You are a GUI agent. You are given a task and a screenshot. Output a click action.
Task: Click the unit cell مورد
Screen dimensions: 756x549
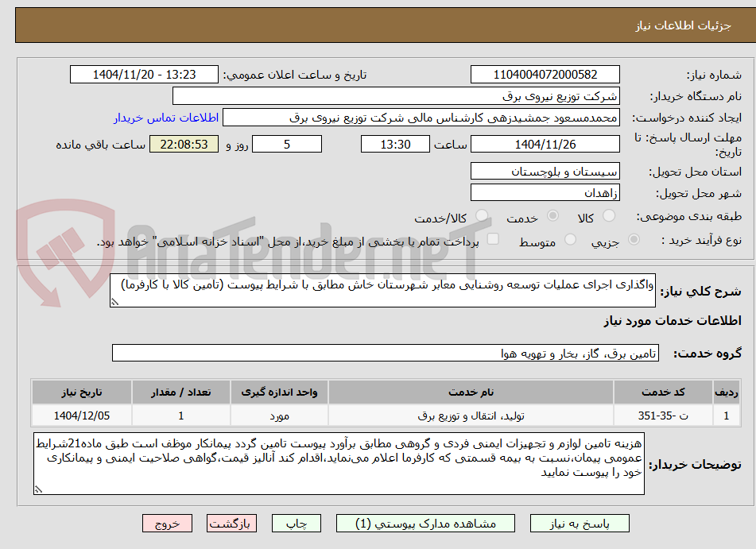point(279,416)
